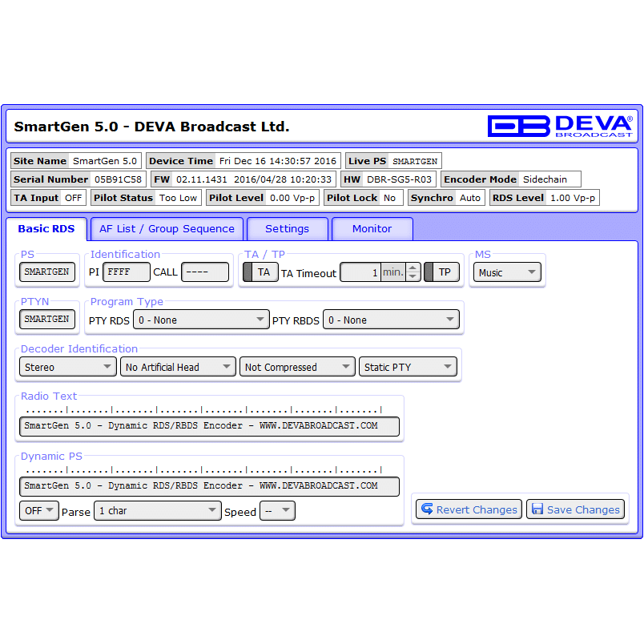
Task: Click the PS text field
Action: pyautogui.click(x=47, y=272)
